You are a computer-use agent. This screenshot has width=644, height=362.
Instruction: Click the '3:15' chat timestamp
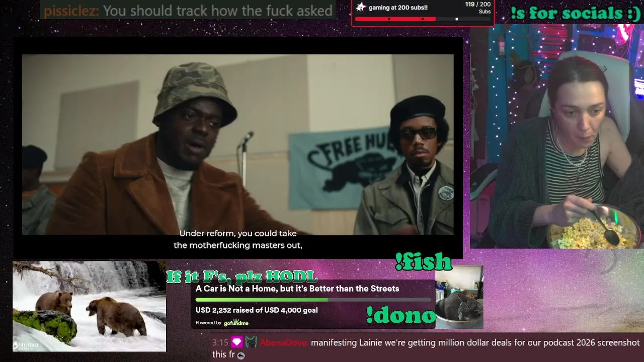coord(220,343)
